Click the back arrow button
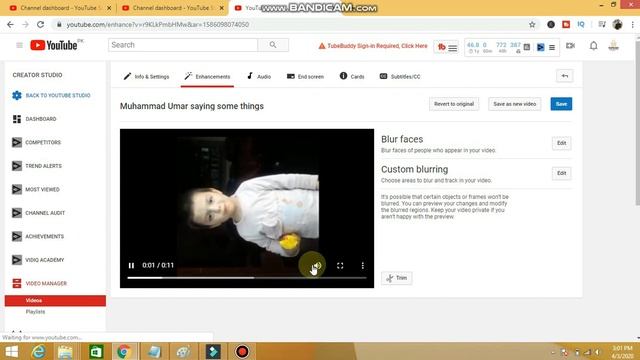 pos(565,76)
